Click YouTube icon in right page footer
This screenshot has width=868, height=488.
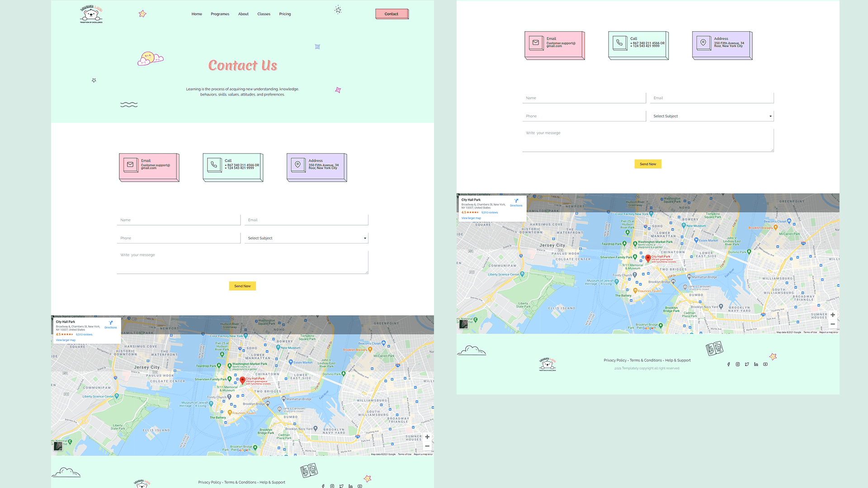(765, 364)
